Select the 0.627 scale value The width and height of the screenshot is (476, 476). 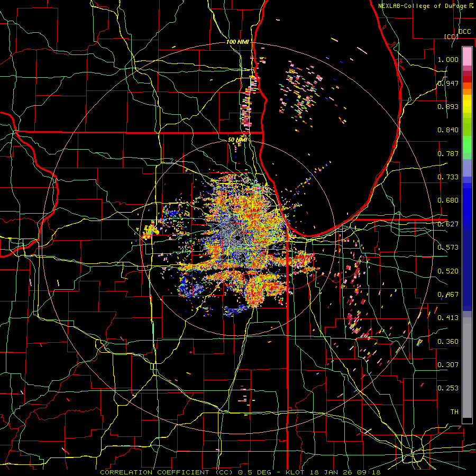(x=448, y=224)
